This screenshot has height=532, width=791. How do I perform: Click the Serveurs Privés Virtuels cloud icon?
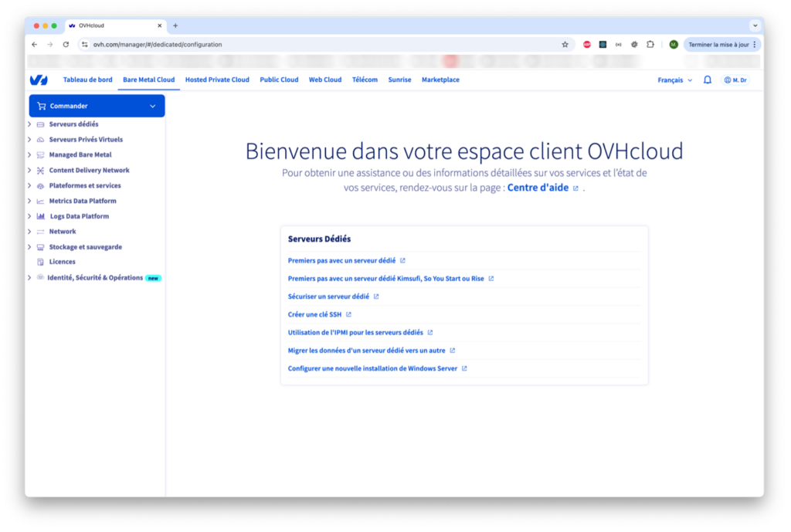[x=40, y=140]
